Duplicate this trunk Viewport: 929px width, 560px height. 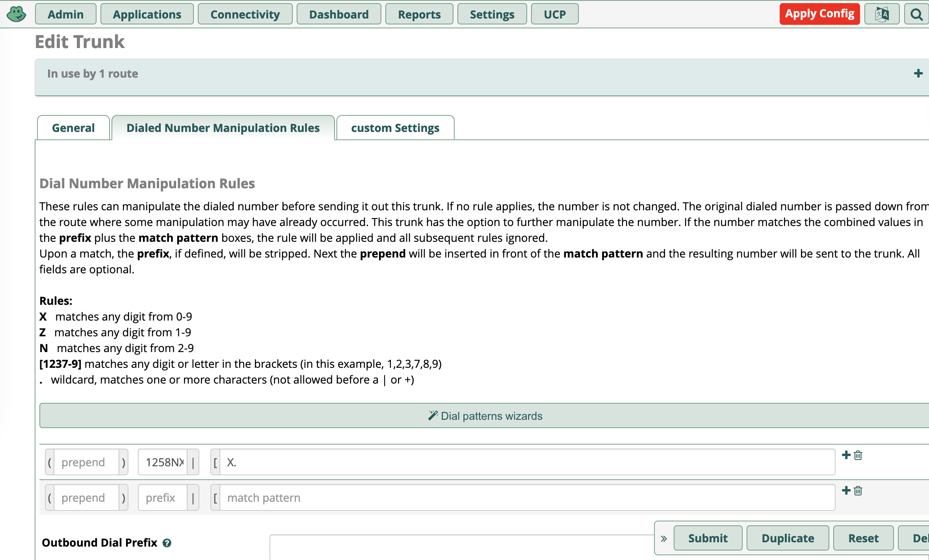coord(787,538)
